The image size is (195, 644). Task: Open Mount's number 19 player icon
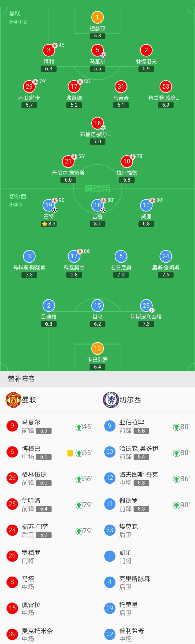pos(49,205)
